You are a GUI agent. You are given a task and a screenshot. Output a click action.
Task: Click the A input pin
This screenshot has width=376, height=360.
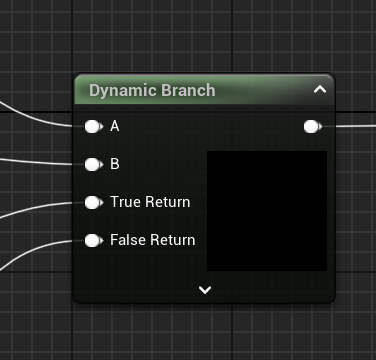(x=94, y=127)
